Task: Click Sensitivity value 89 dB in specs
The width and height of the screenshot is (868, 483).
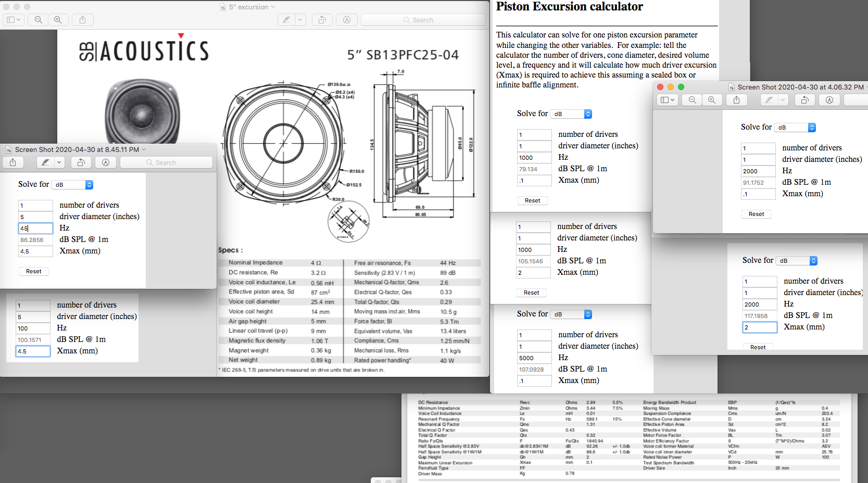Action: (x=448, y=273)
